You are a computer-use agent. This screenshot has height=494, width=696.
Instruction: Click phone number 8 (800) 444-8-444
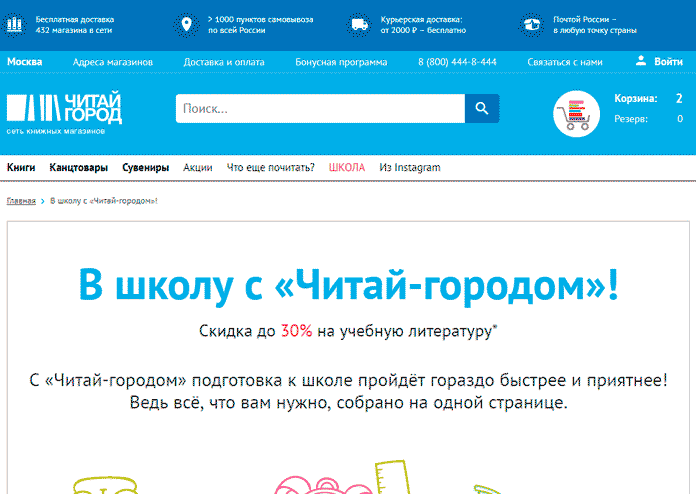tap(457, 62)
